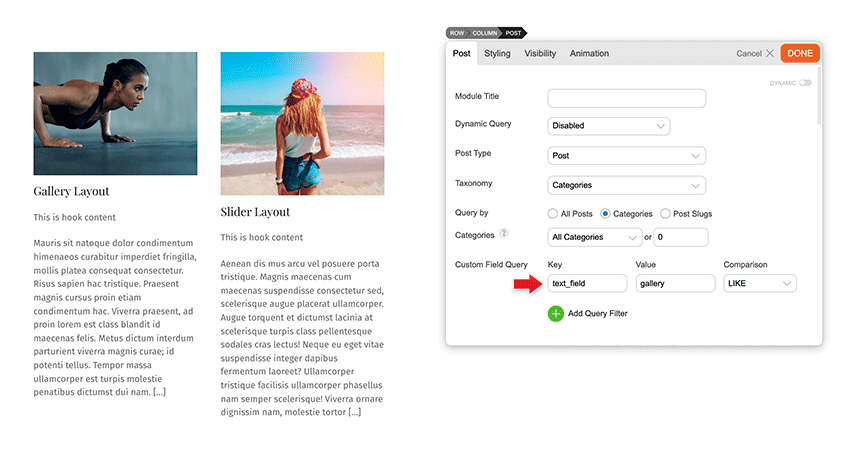850x453 pixels.
Task: Open the Visibility tab
Action: [x=540, y=54]
